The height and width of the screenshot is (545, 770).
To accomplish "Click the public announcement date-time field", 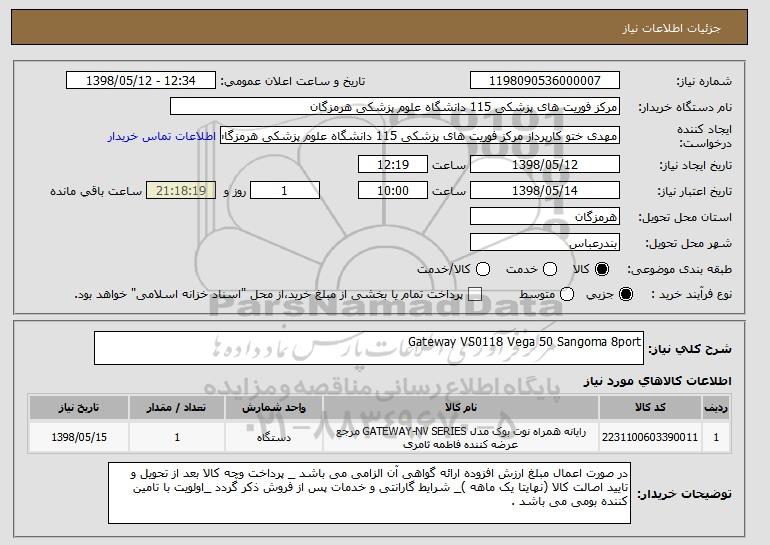I will [x=140, y=81].
